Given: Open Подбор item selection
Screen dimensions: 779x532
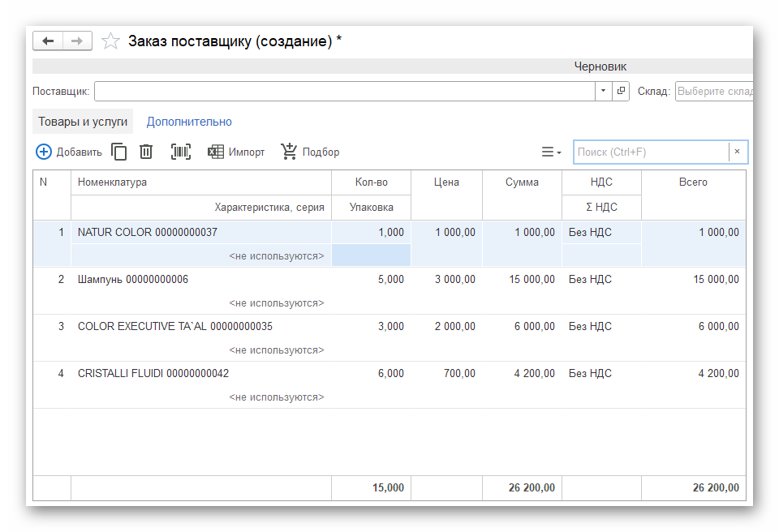Looking at the screenshot, I should pos(310,152).
